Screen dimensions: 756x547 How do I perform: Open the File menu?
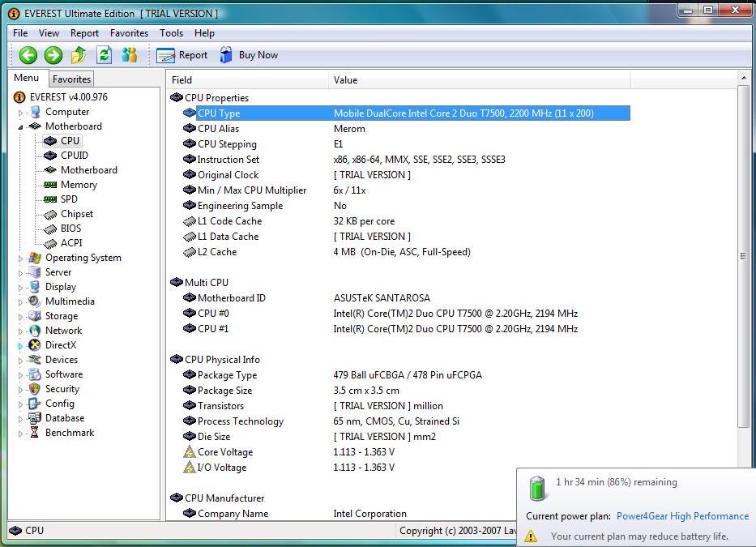[20, 33]
